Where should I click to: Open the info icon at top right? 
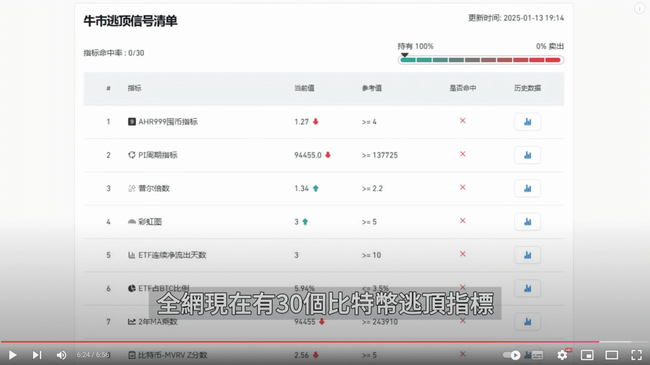(x=639, y=8)
